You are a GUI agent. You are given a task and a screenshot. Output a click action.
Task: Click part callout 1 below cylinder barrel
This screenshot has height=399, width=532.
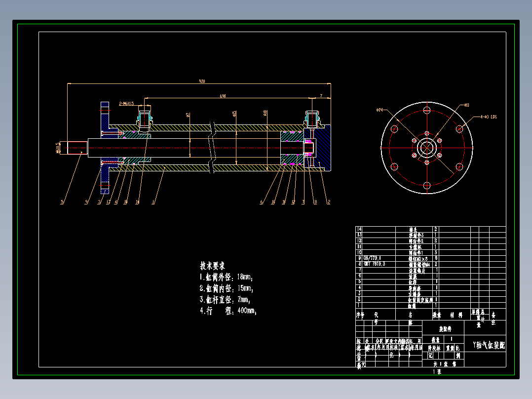pyautogui.click(x=153, y=202)
